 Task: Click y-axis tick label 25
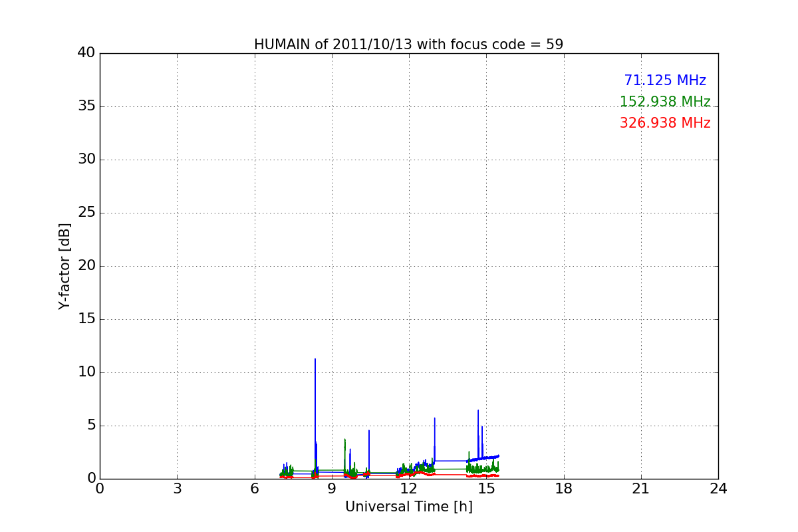pos(86,213)
